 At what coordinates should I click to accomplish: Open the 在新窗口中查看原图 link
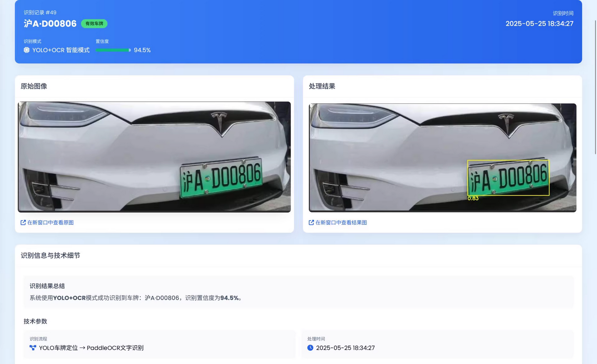(x=50, y=222)
